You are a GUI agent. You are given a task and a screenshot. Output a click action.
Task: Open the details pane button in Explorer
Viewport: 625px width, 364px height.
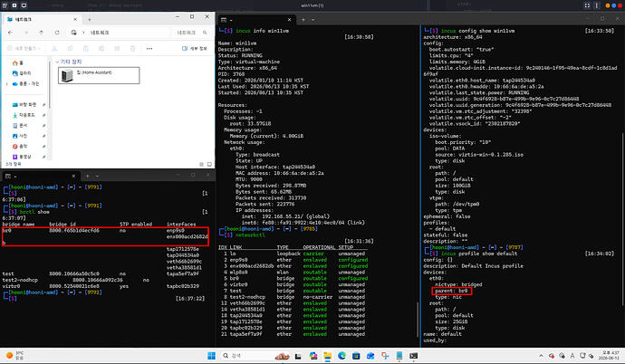[x=195, y=48]
